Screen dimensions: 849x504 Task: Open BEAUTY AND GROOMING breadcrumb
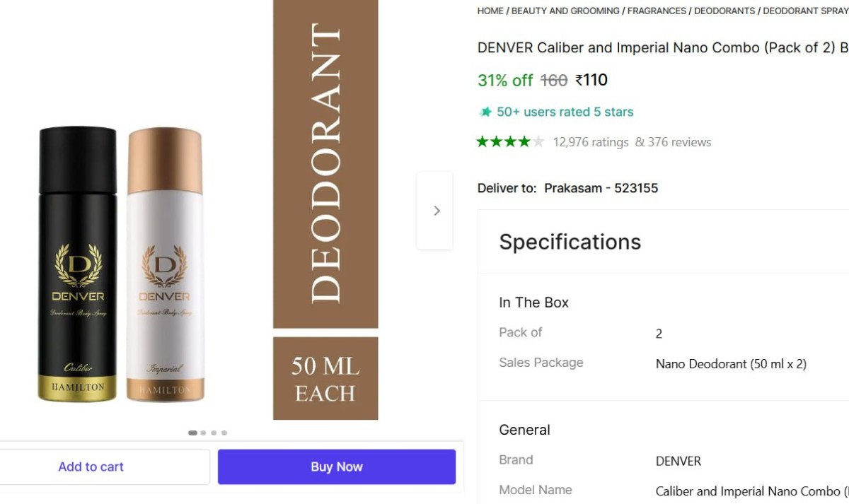click(565, 11)
